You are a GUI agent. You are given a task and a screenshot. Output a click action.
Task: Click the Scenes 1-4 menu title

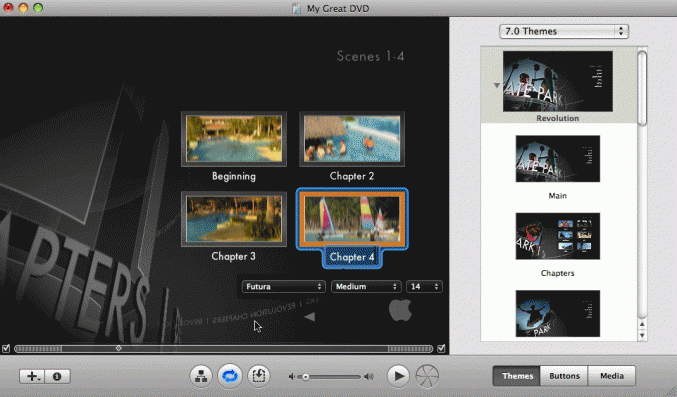click(x=370, y=56)
